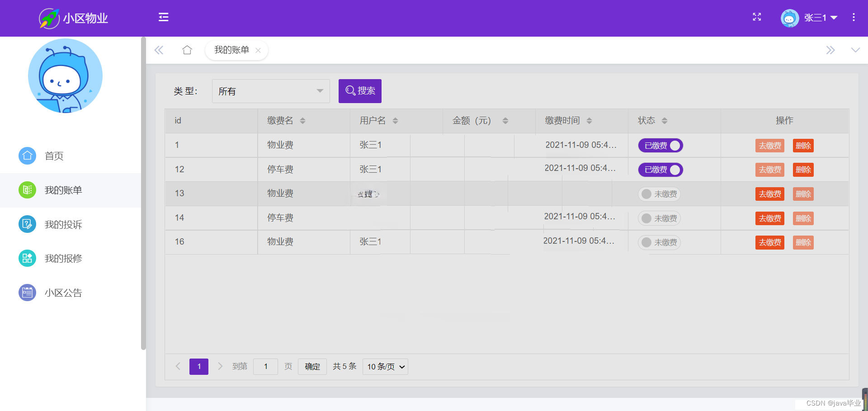Click the sidebar vertical scrollbar
The image size is (868, 411).
144,194
